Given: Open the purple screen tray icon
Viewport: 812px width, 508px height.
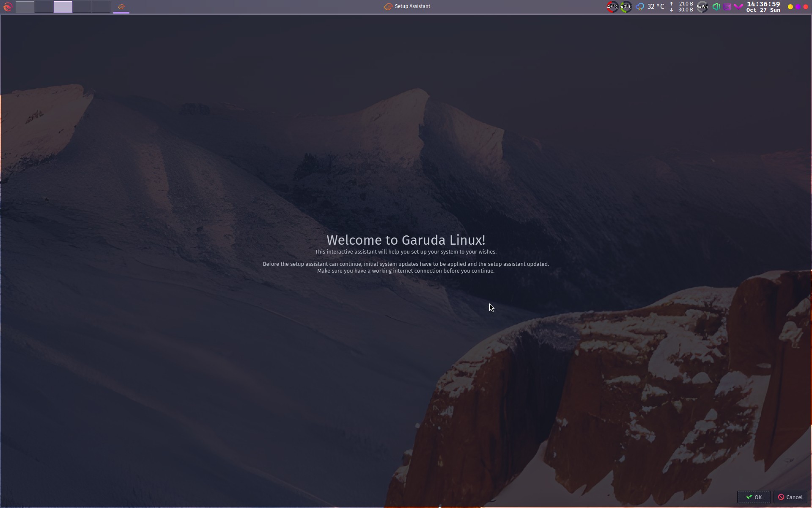Looking at the screenshot, I should 727,7.
